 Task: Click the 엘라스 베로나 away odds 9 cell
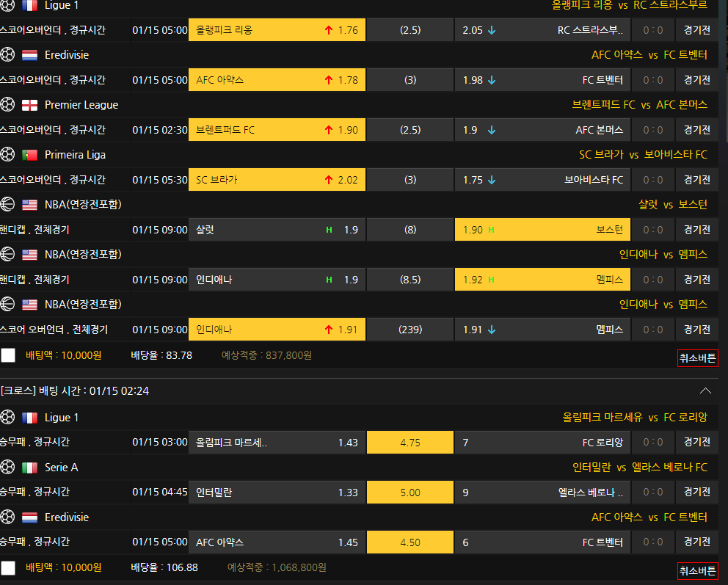[542, 492]
